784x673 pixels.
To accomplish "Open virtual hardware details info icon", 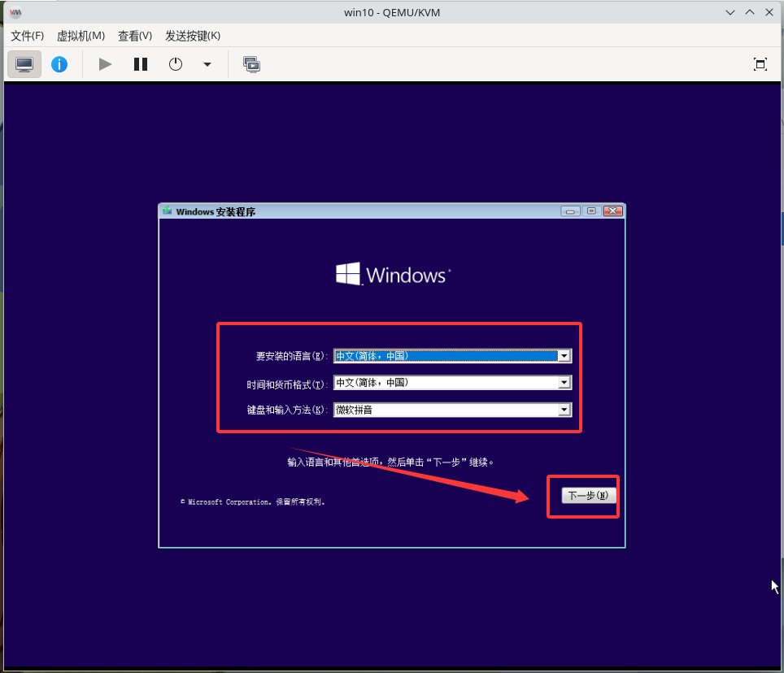I will point(59,64).
